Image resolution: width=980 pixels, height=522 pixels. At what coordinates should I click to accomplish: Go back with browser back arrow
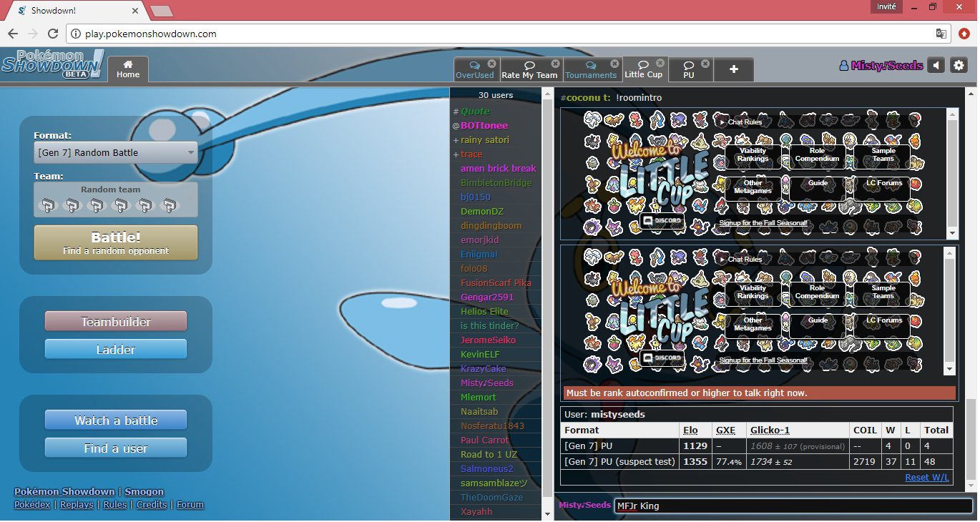(x=12, y=34)
